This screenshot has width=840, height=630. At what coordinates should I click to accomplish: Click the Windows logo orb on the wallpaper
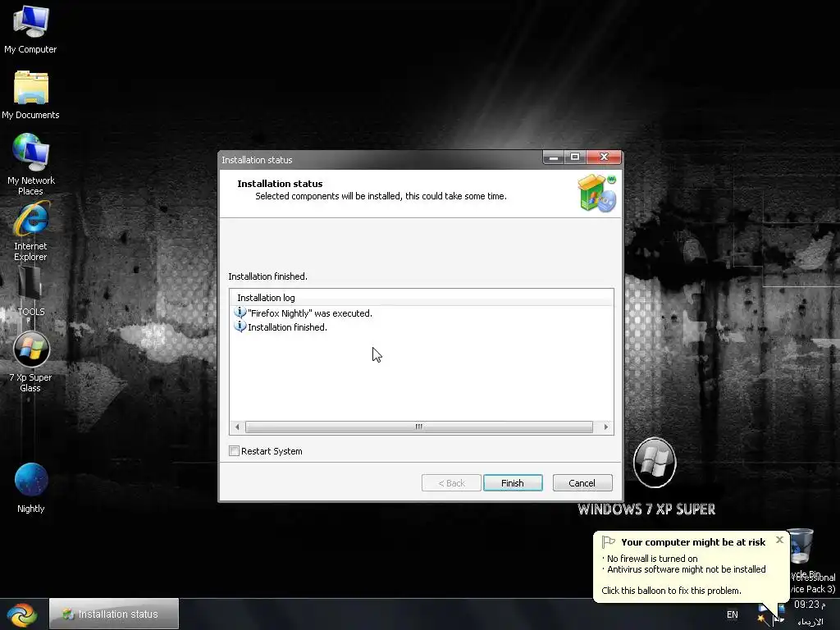point(655,463)
